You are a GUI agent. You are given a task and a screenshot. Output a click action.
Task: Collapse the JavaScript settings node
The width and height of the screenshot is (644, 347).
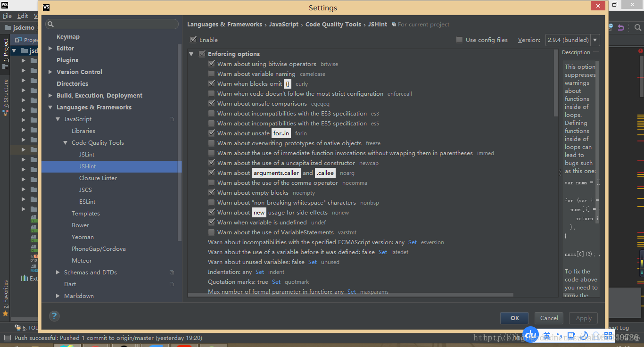click(58, 119)
